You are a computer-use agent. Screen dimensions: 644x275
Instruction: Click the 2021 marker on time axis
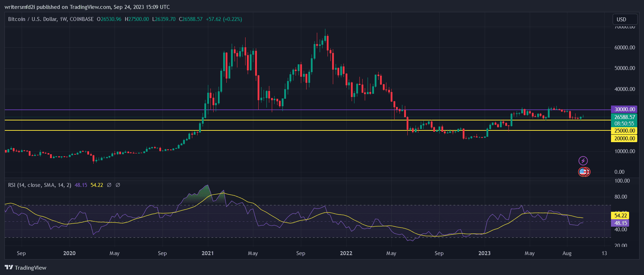208,253
